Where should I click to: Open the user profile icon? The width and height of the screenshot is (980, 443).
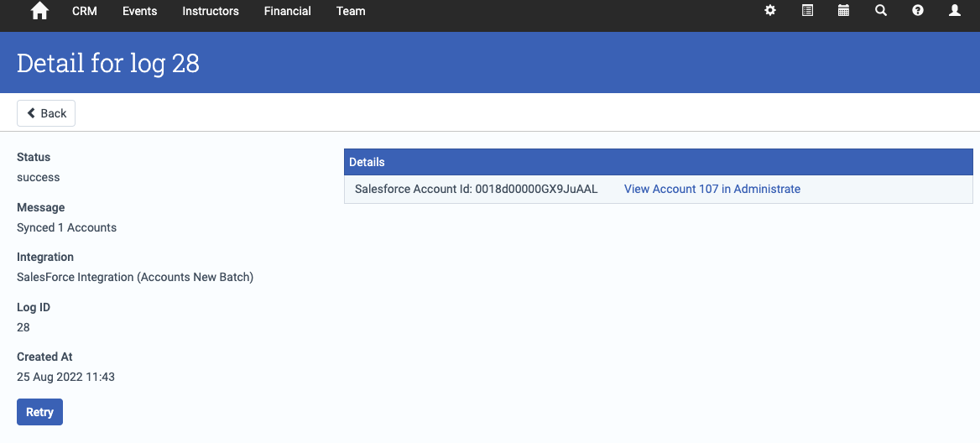click(x=954, y=11)
